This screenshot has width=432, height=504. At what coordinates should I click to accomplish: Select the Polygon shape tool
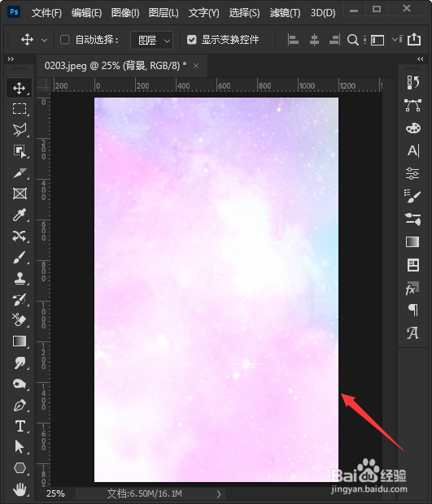pos(20,467)
